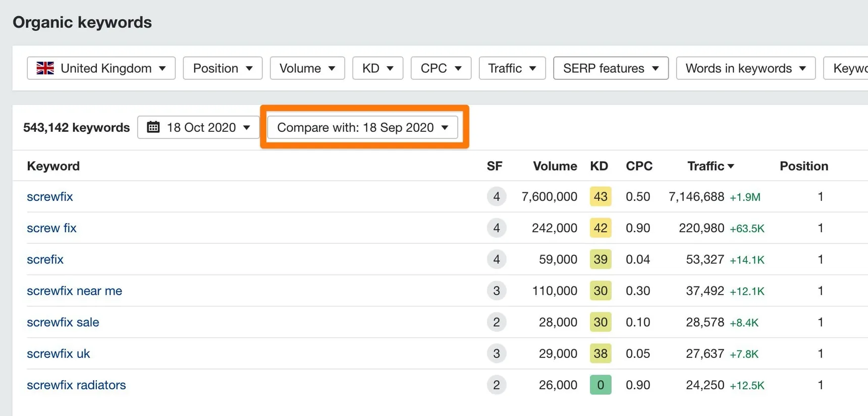The image size is (868, 416).
Task: Open the screfix keyword link
Action: pos(45,259)
